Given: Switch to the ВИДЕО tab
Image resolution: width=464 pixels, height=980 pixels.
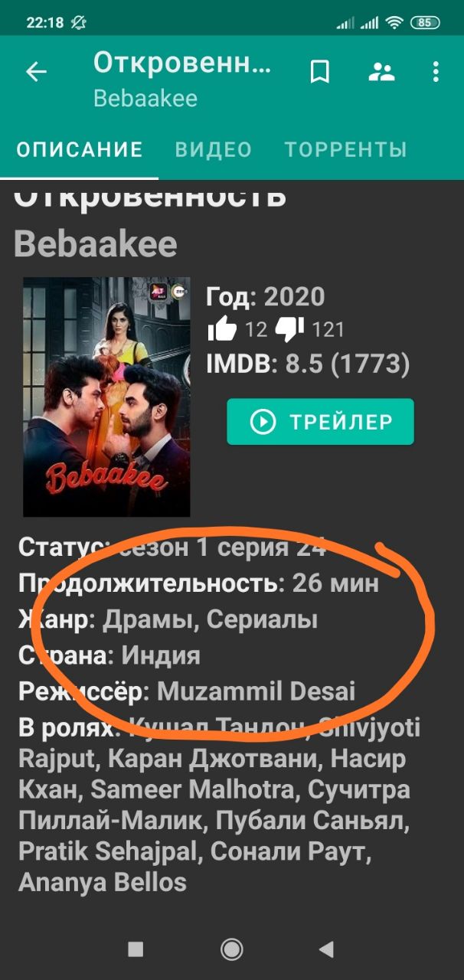Looking at the screenshot, I should coord(214,149).
